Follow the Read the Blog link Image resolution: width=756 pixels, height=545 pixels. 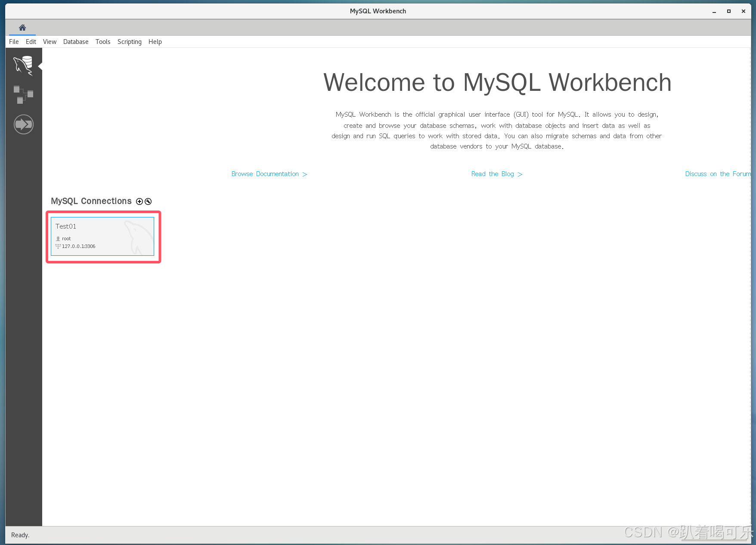497,174
